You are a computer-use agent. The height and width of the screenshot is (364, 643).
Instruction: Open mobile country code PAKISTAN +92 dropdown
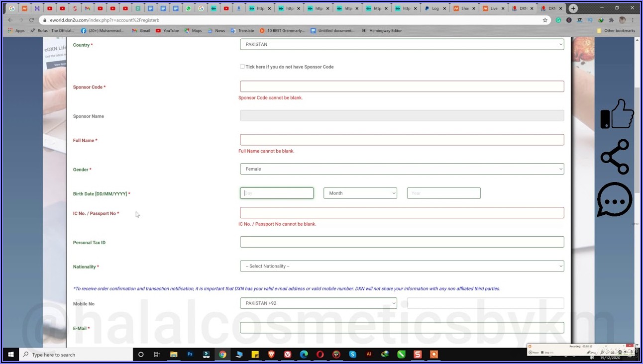318,303
